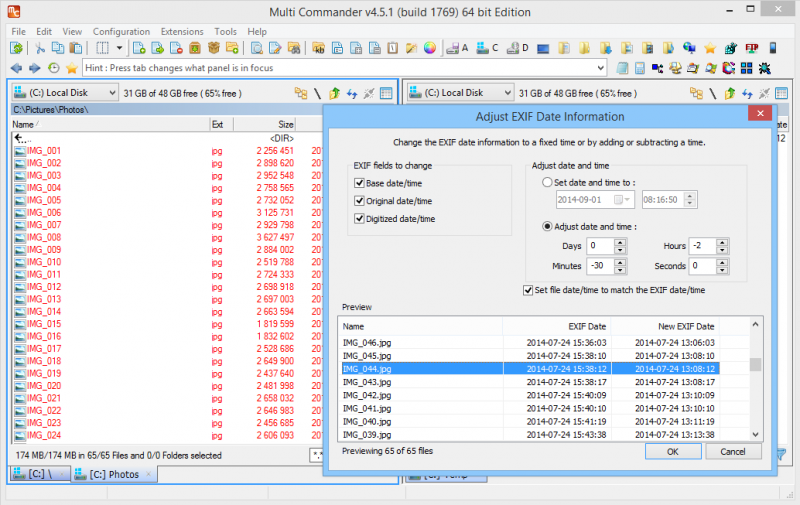Click the Refresh icon at toolbar start
This screenshot has width=800, height=505.
point(17,48)
